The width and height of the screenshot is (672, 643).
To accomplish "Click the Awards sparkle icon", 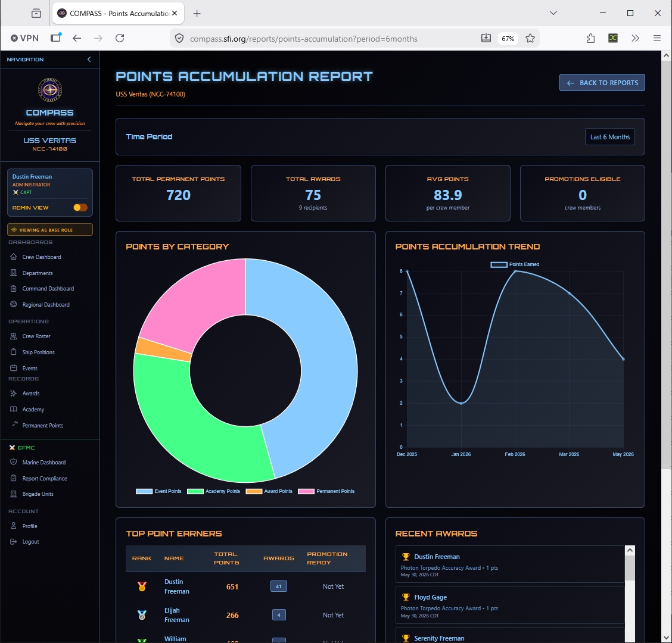I will (14, 394).
